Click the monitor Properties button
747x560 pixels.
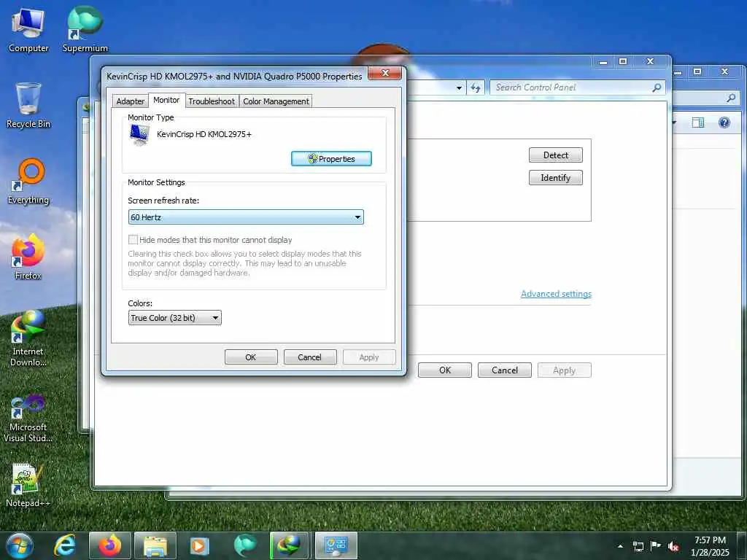coord(332,158)
